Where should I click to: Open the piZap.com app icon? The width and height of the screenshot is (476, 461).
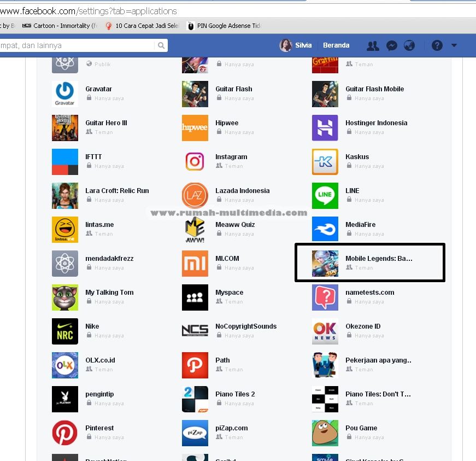click(x=195, y=433)
